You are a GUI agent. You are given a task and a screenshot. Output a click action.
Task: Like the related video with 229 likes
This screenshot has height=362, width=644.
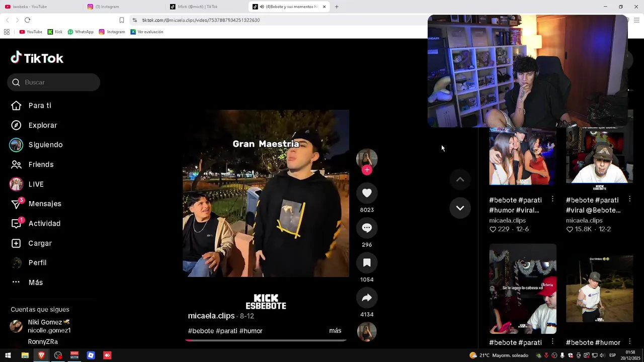coord(493,229)
